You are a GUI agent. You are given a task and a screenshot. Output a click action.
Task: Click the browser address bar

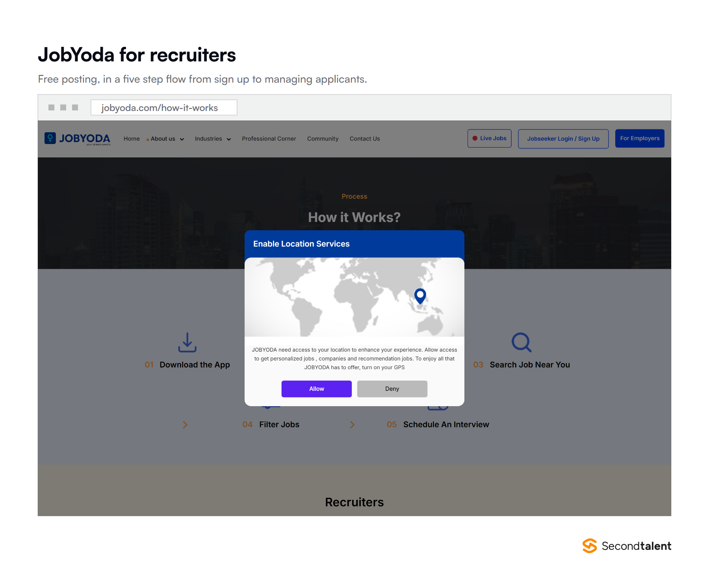pos(164,107)
